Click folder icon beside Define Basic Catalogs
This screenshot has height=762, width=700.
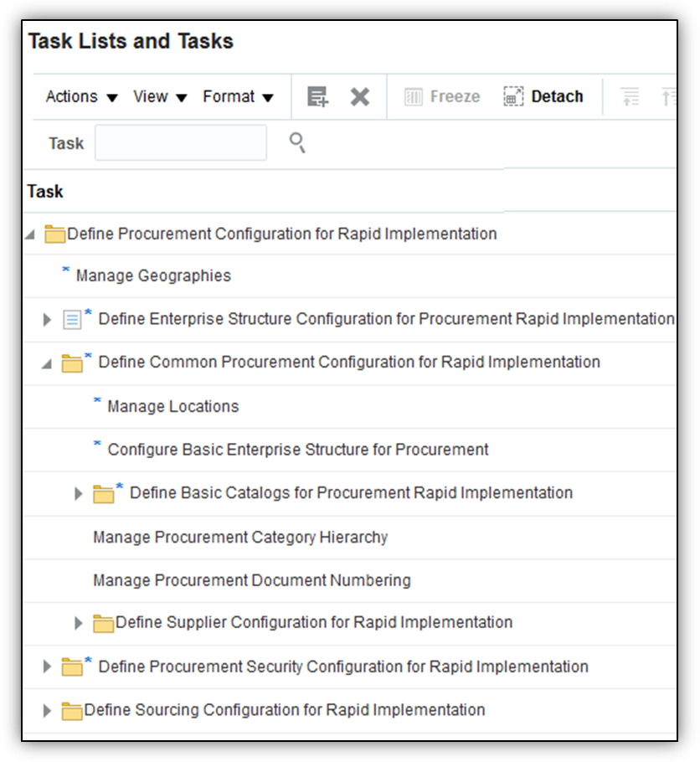pos(104,494)
